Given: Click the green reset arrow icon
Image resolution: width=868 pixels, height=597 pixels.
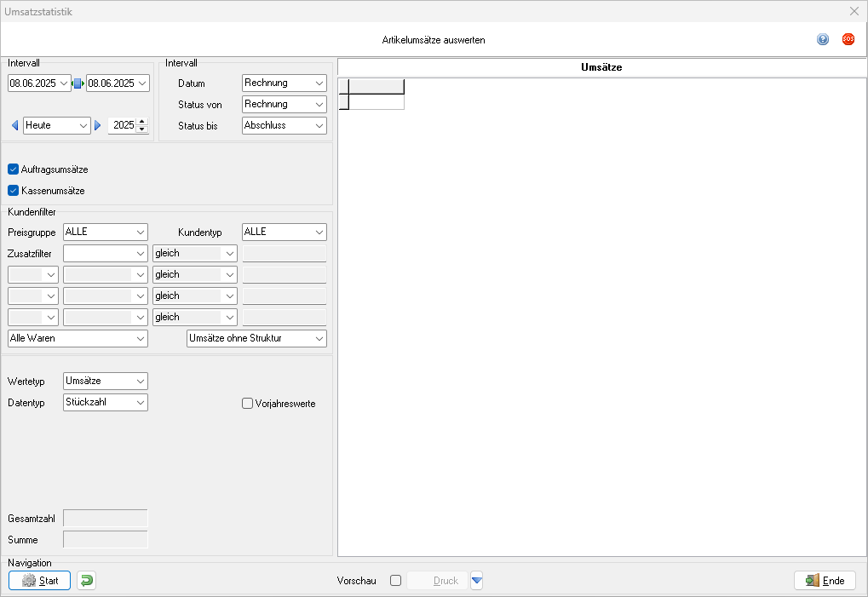Looking at the screenshot, I should tap(86, 581).
